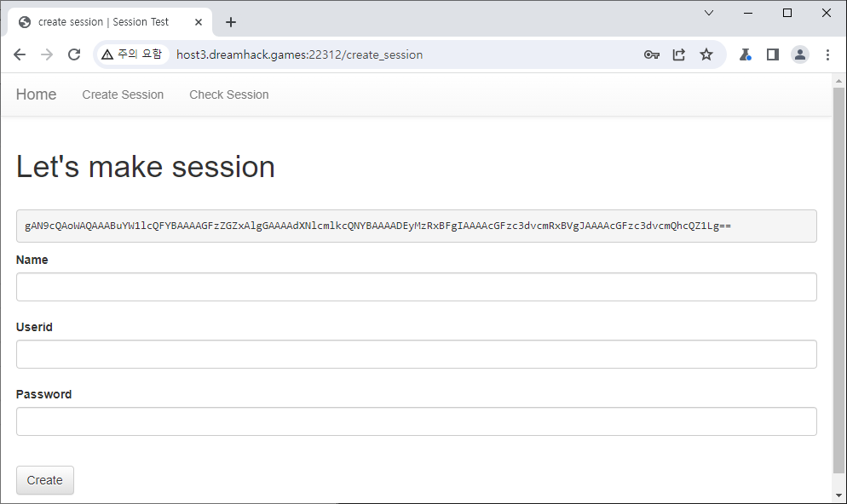Reload the page with the refresh icon

pos(74,54)
